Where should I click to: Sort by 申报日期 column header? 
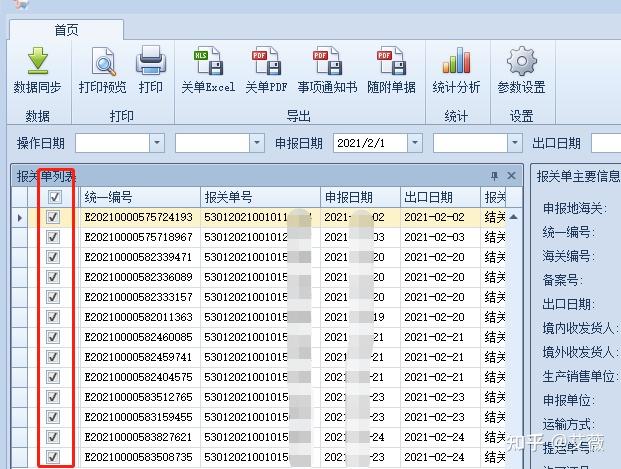[360, 197]
